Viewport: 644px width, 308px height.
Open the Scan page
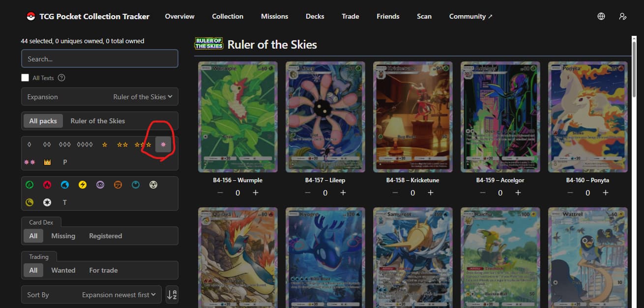[424, 16]
